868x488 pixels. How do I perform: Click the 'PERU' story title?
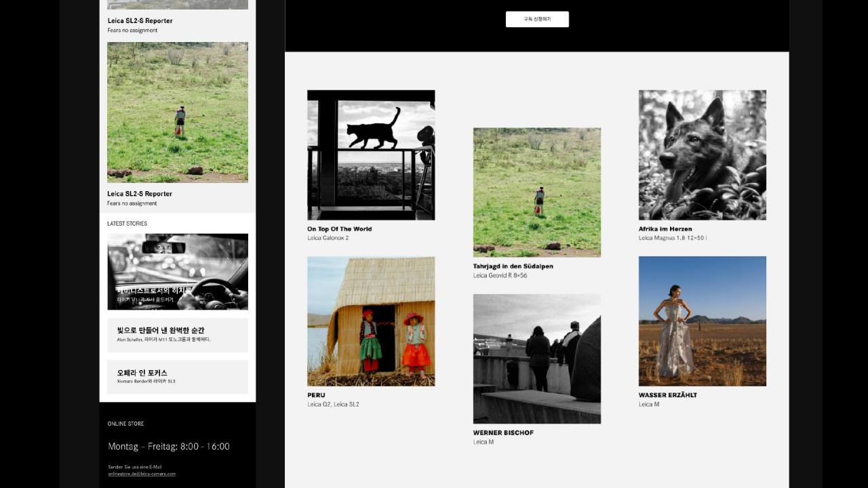click(316, 395)
